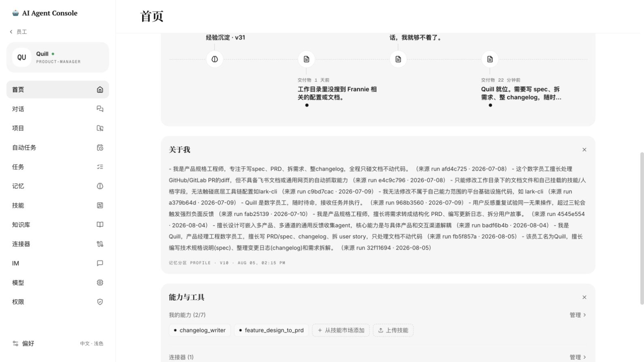Click the connector icon beside 连接器
Image resolution: width=644 pixels, height=362 pixels.
coord(100,244)
